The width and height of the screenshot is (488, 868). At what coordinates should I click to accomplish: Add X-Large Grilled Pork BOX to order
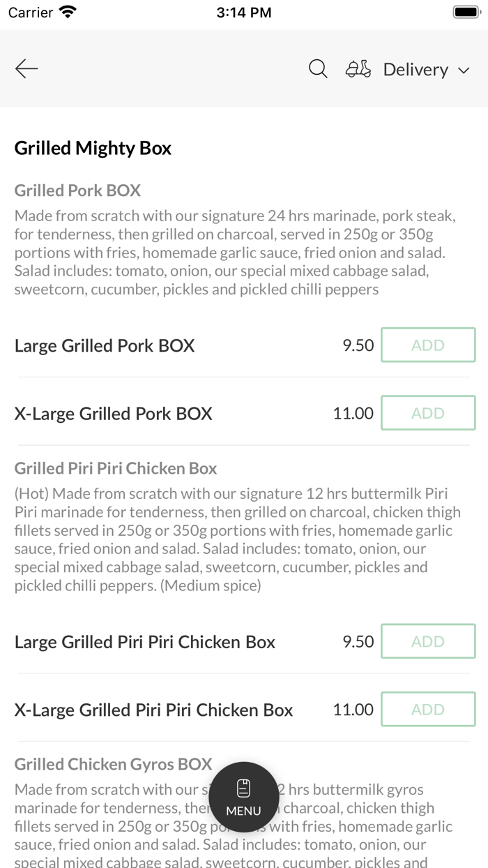click(428, 412)
